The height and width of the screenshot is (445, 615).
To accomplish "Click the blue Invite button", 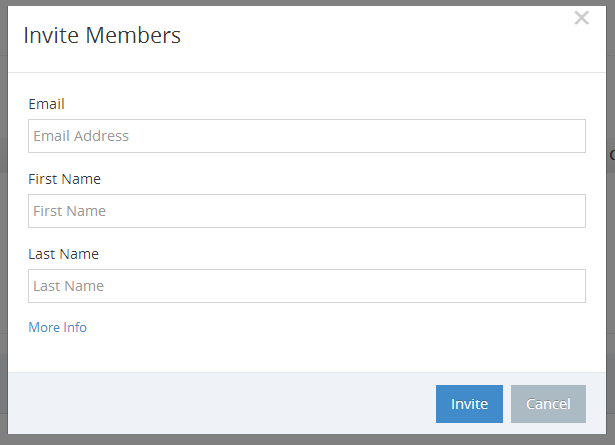I will pyautogui.click(x=469, y=404).
